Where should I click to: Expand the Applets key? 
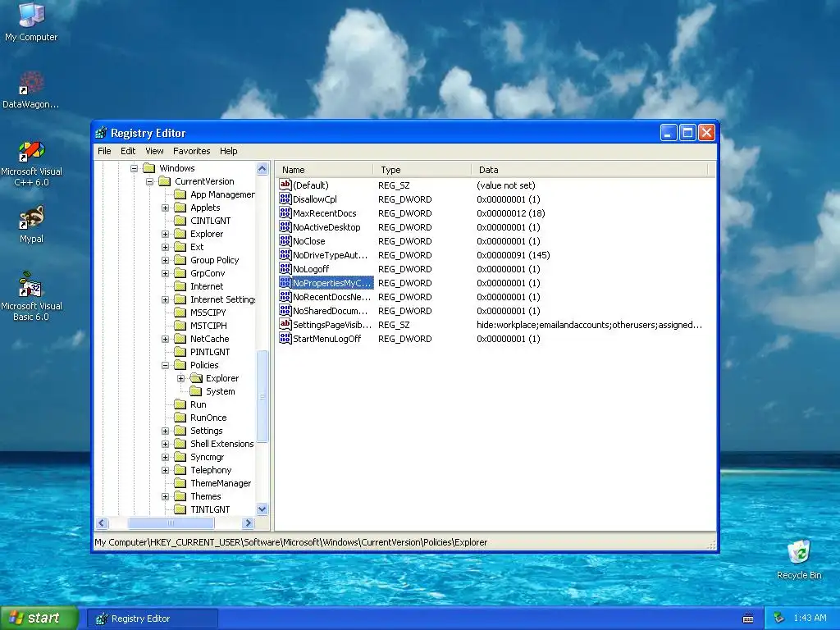click(x=165, y=208)
